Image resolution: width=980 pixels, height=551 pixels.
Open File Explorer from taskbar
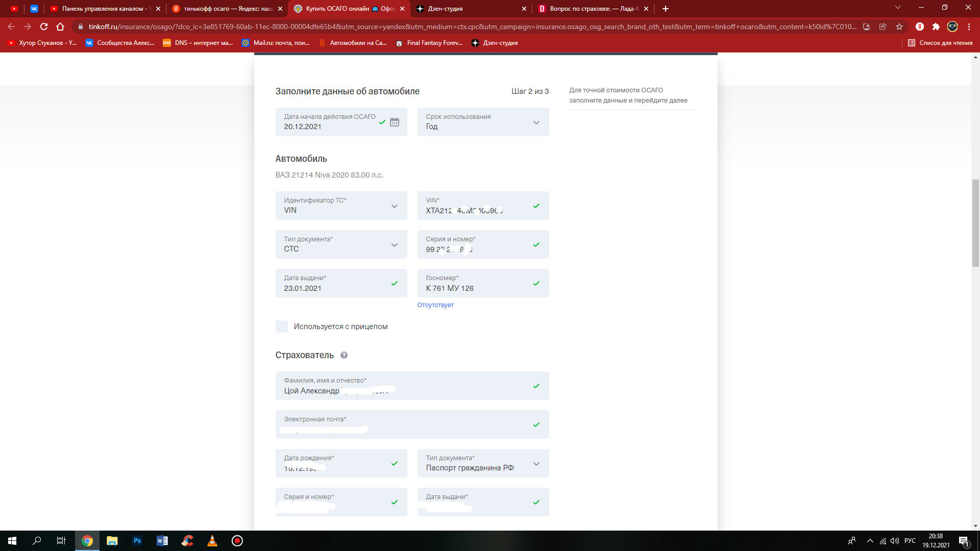pyautogui.click(x=112, y=541)
